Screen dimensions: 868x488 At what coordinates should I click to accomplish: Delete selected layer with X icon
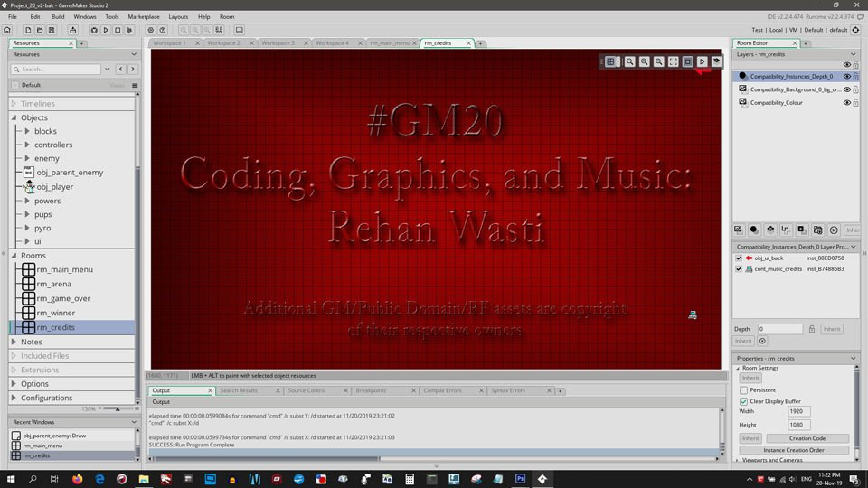(834, 230)
